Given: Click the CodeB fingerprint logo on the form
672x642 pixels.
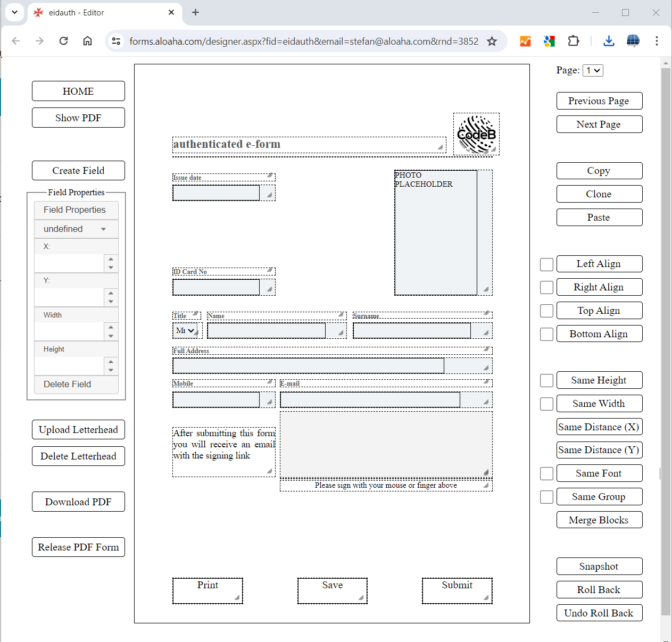Looking at the screenshot, I should 476,134.
